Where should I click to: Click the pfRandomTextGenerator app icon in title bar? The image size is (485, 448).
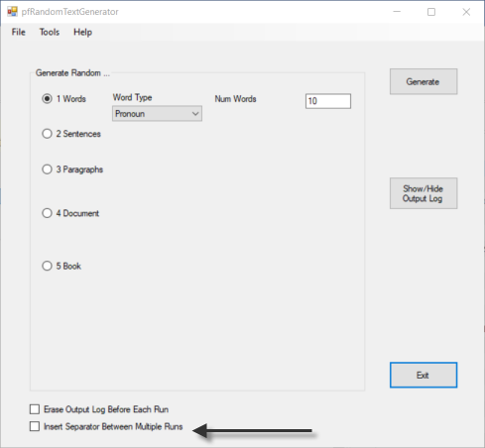[x=13, y=12]
